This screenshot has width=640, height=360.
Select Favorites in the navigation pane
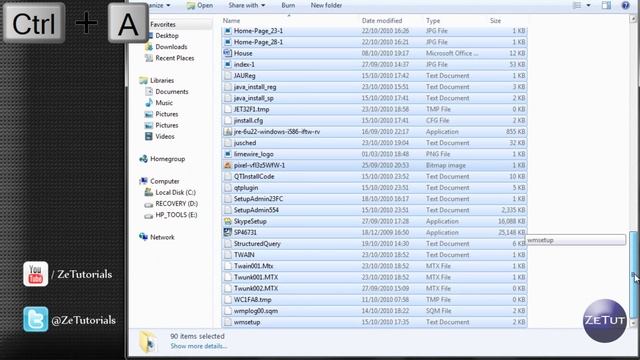click(x=162, y=24)
